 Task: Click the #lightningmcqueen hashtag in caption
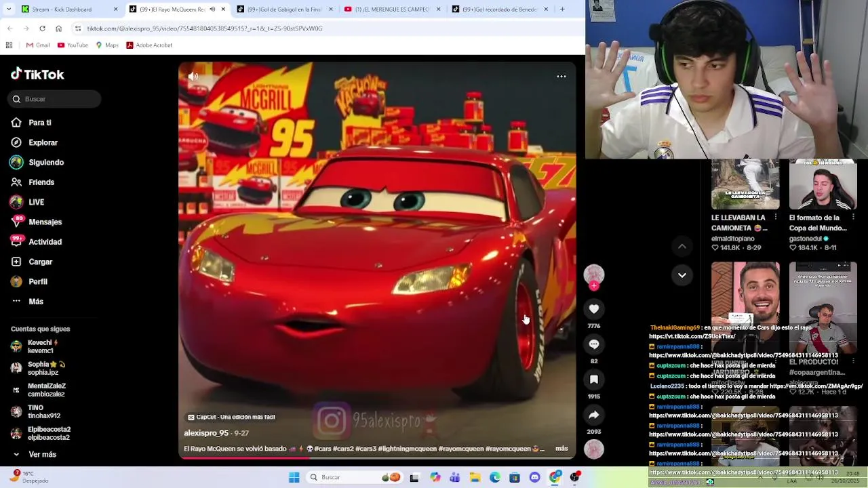click(x=407, y=449)
